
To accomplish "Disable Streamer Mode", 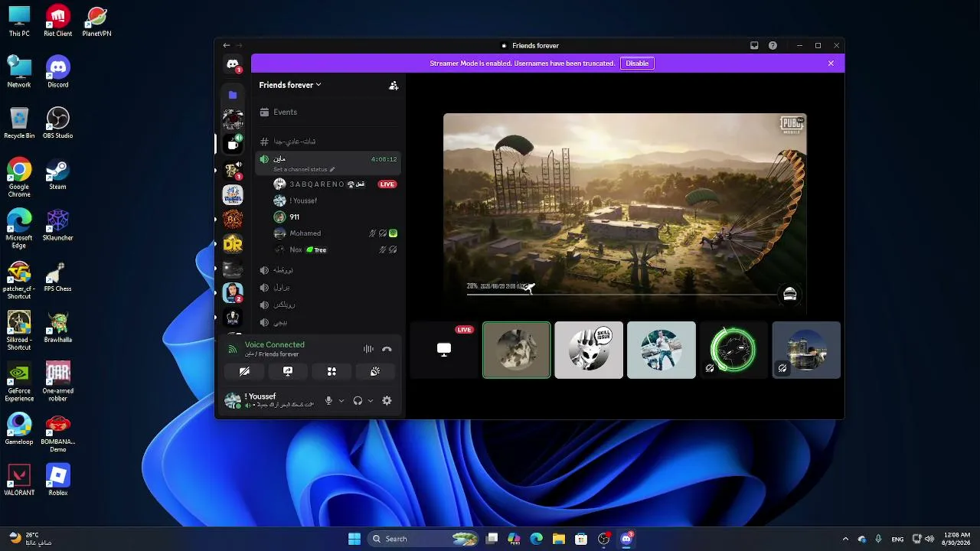I will point(637,64).
